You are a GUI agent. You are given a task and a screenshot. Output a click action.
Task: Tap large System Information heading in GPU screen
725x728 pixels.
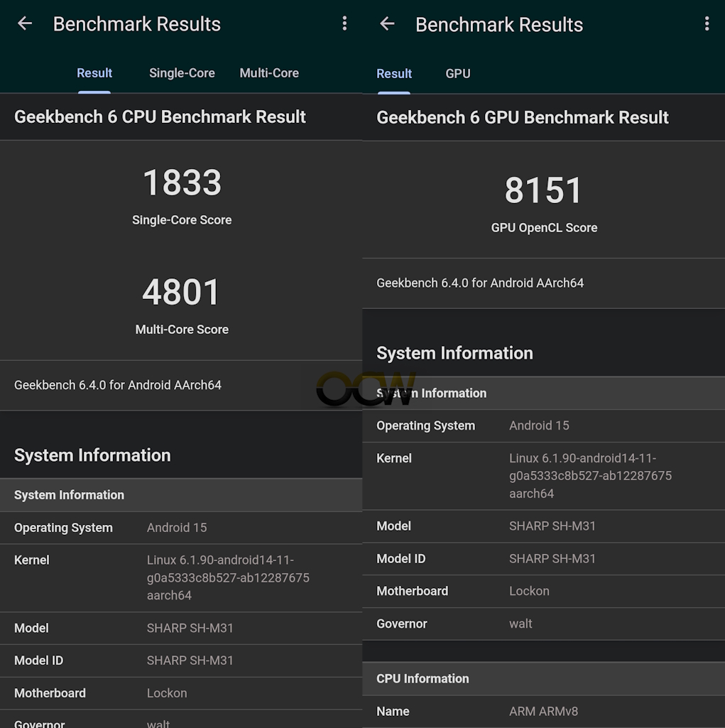(x=455, y=353)
